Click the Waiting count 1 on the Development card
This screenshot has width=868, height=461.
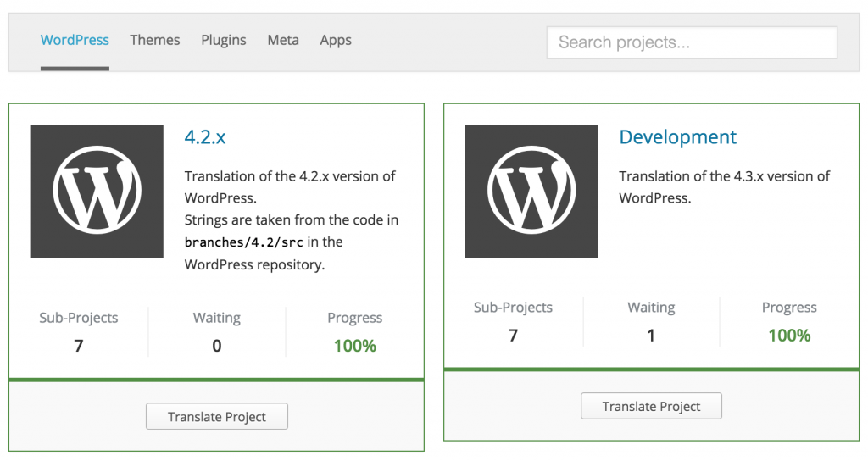651,336
